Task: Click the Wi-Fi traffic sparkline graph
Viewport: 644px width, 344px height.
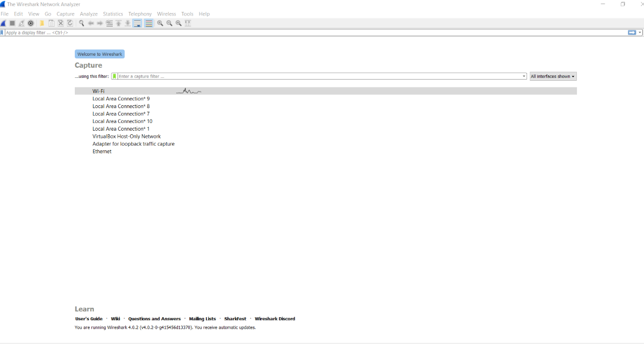Action: (189, 91)
